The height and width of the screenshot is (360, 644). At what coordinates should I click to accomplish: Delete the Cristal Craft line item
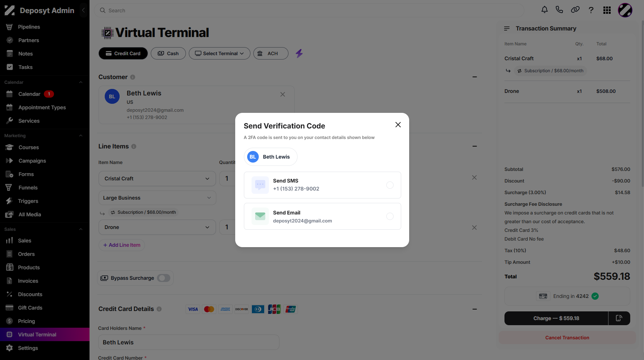tap(474, 177)
